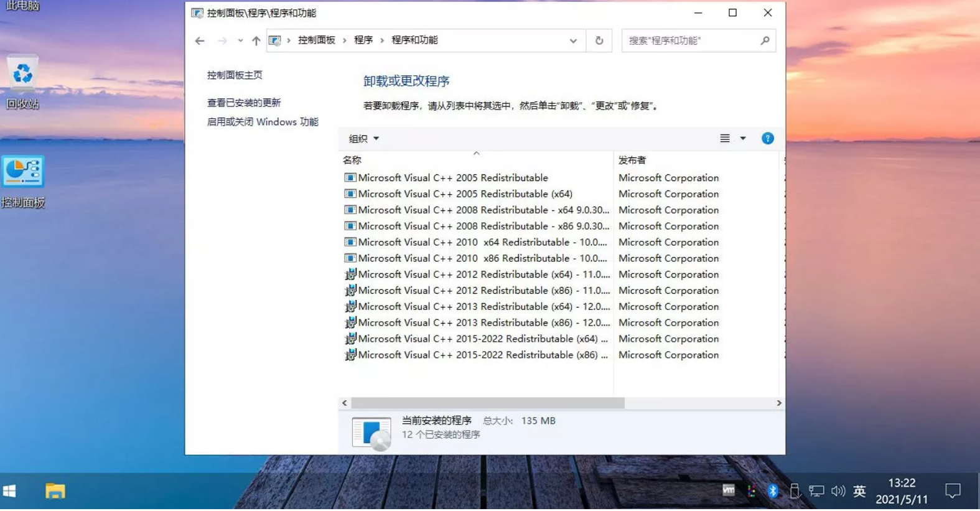Click the Bluetooth tray icon
This screenshot has width=980, height=511.
tap(773, 491)
